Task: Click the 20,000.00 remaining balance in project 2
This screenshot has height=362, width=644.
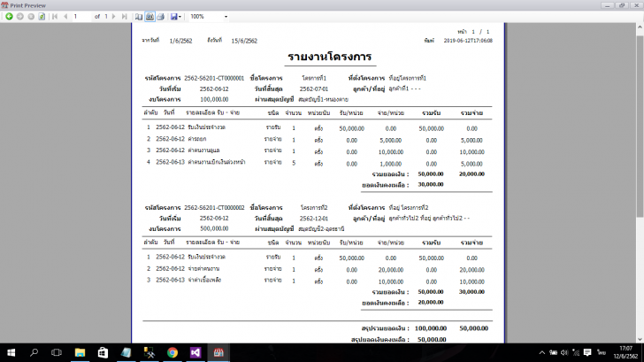Action: [x=431, y=302]
